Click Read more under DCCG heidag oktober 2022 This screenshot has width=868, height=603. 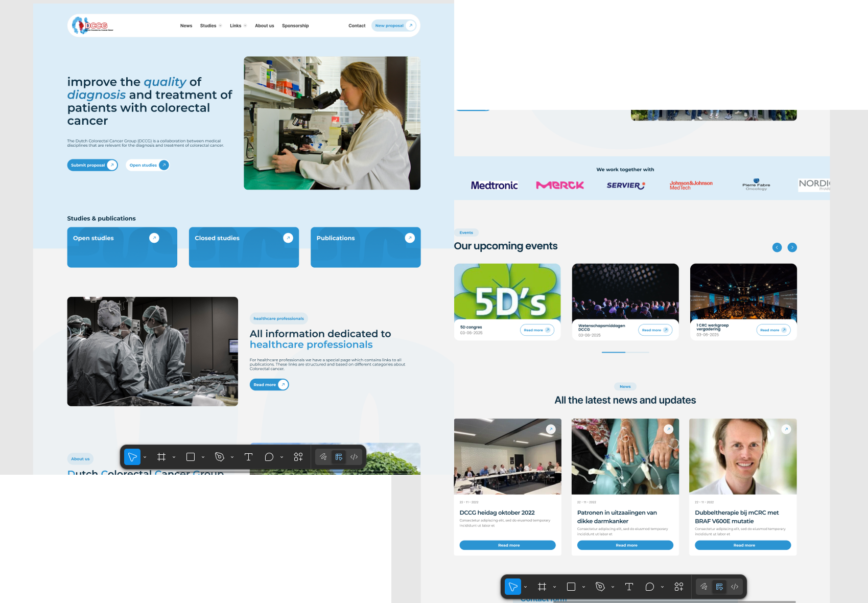[x=507, y=545]
